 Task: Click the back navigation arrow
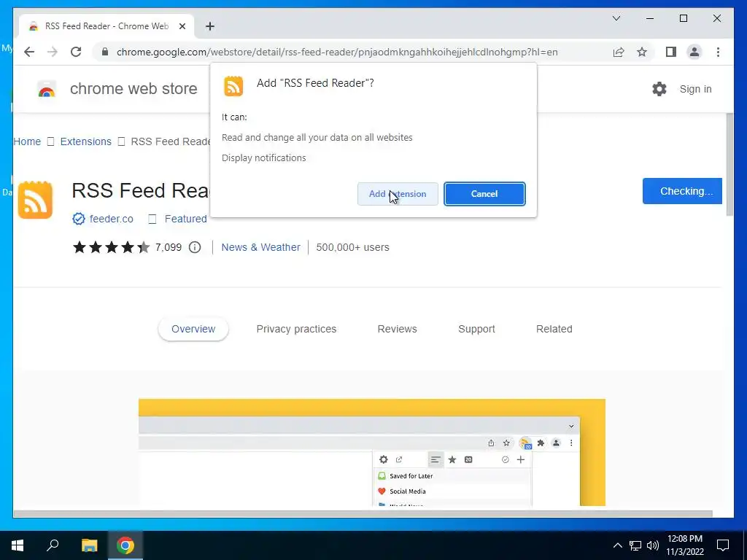coord(29,52)
